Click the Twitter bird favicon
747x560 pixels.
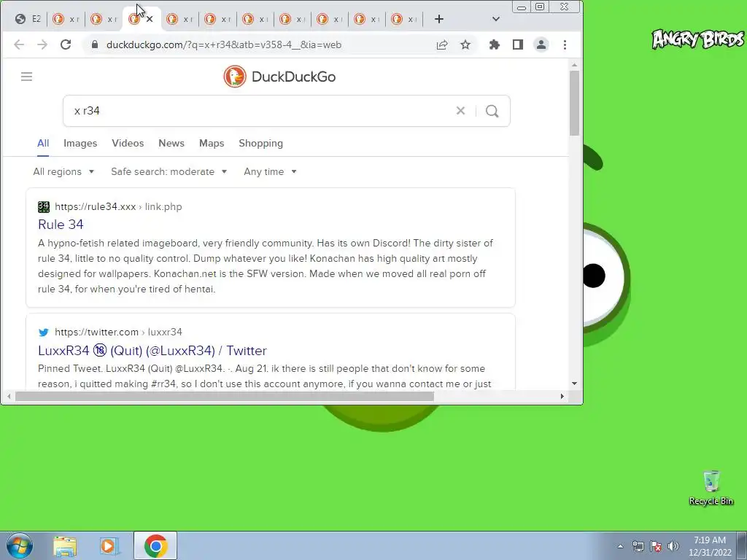click(43, 332)
